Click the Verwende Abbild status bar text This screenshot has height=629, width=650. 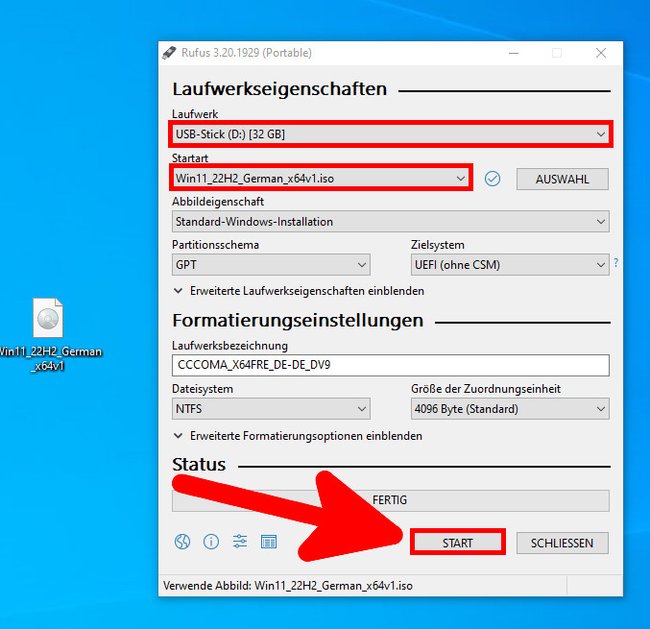pyautogui.click(x=288, y=585)
